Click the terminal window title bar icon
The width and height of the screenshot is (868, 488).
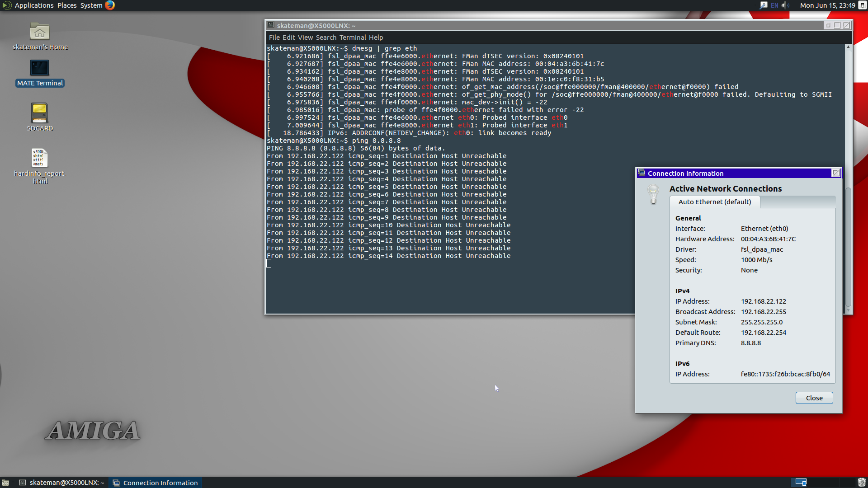271,25
